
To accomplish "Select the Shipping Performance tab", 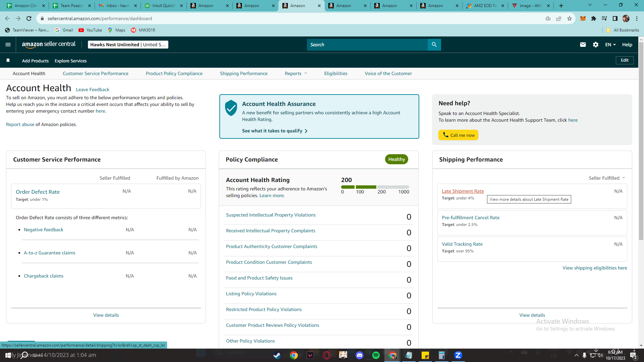I will [x=244, y=73].
